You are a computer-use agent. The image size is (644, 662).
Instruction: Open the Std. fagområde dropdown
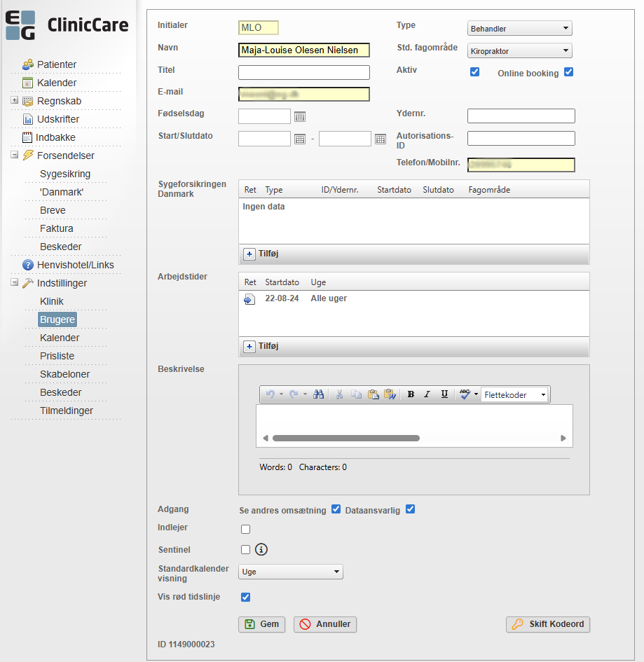coord(519,51)
